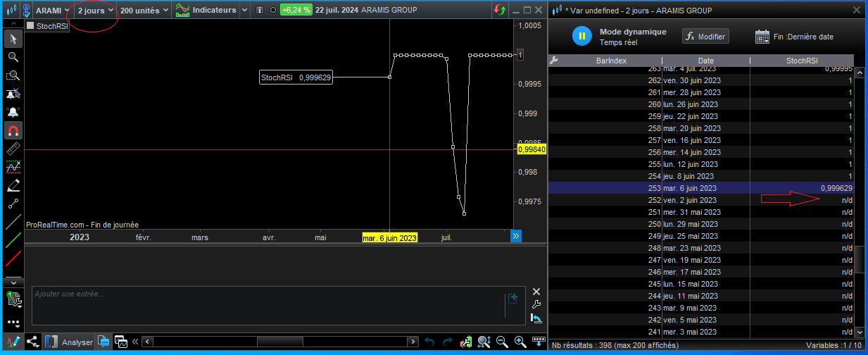Screen dimensions: 868x355
Task: Click the mar. 6 juin 2023 timeline marker
Action: point(389,237)
